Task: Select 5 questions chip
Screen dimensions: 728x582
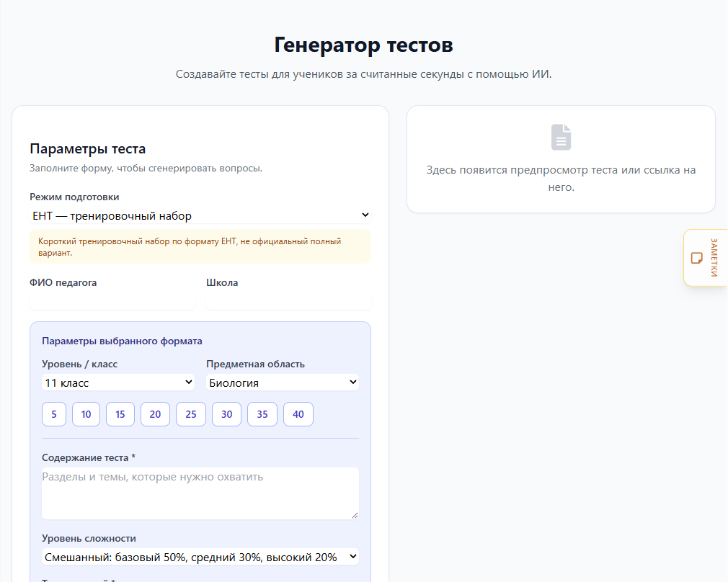Action: [54, 414]
